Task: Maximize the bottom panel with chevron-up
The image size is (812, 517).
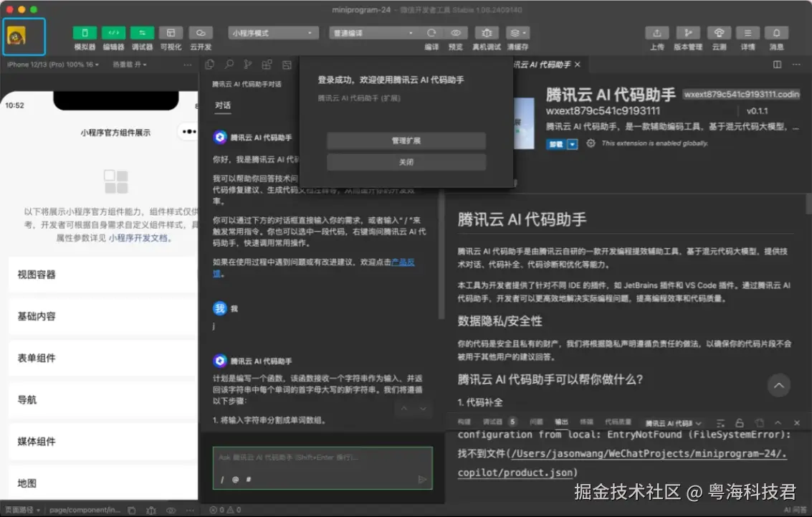Action: pyautogui.click(x=778, y=423)
